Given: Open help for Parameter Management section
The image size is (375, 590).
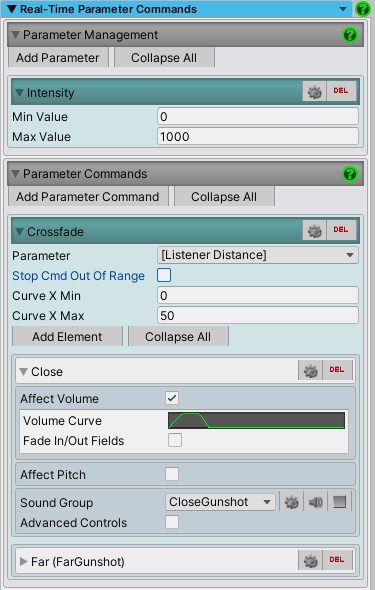Looking at the screenshot, I should point(349,35).
